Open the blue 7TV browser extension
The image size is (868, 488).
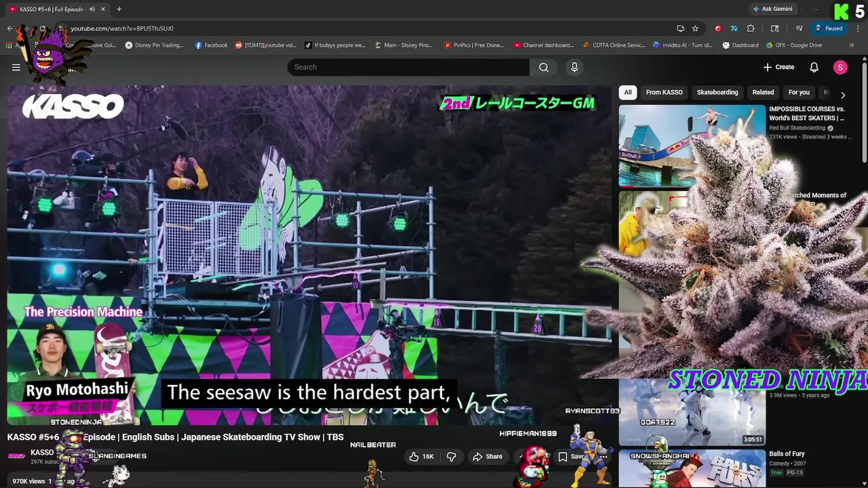coord(734,28)
